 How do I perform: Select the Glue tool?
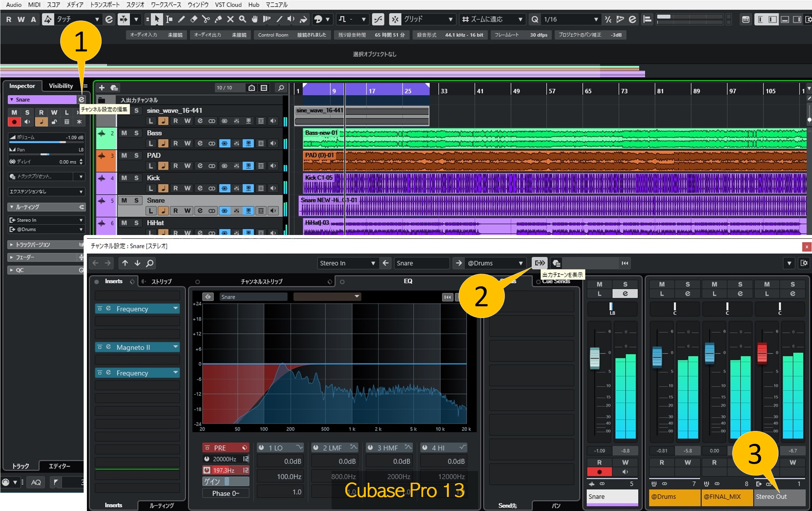(x=218, y=19)
